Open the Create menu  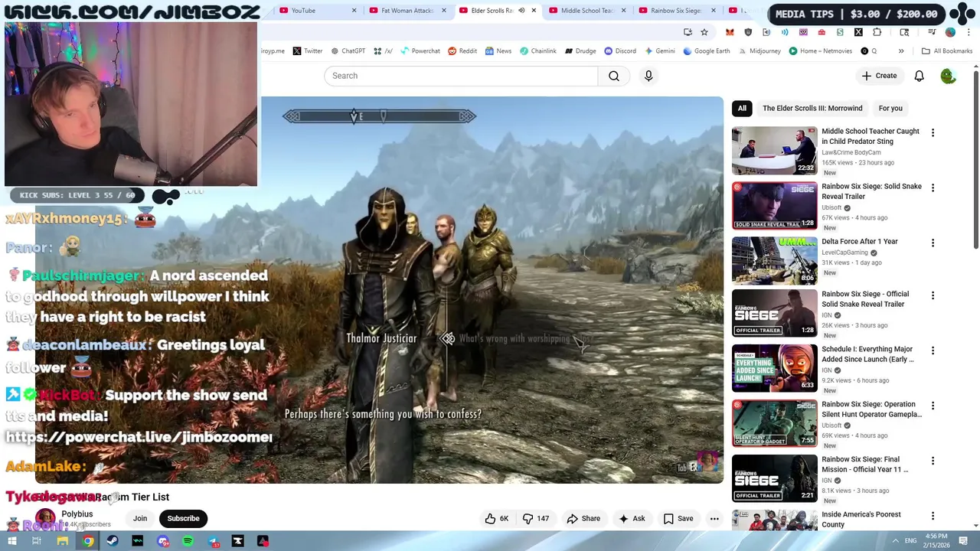click(879, 76)
